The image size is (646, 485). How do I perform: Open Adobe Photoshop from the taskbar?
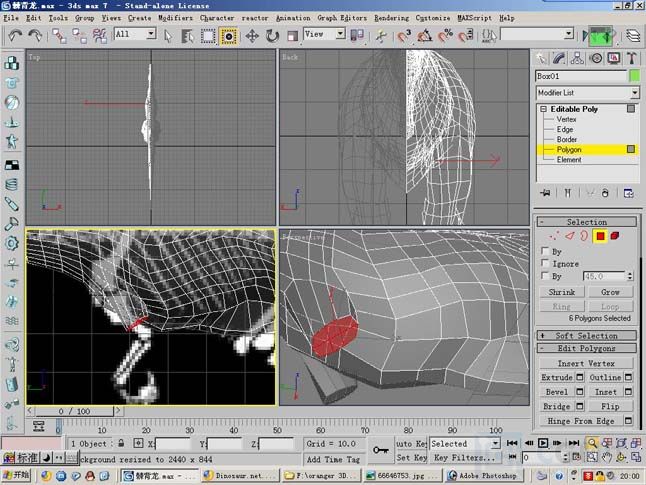483,476
